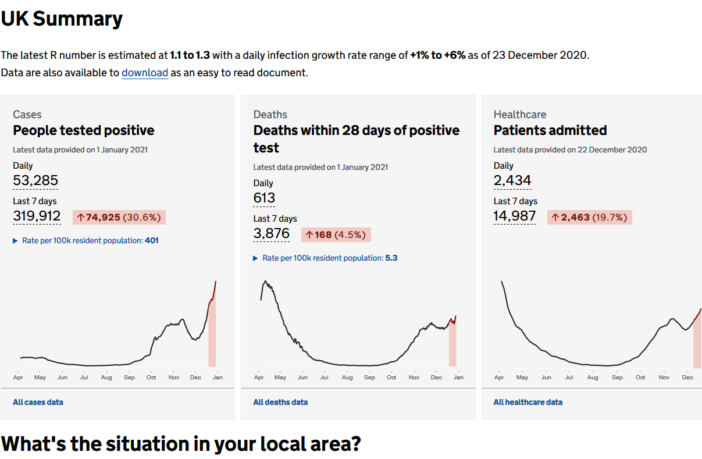Screen dimensions: 702x459
Task: Click the daily deaths figure 613
Action: [264, 198]
